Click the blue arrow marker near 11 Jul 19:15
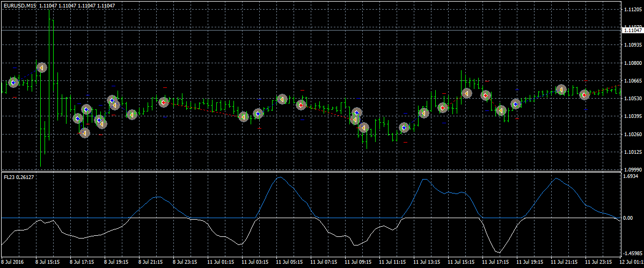644x268 pixels. point(516,104)
